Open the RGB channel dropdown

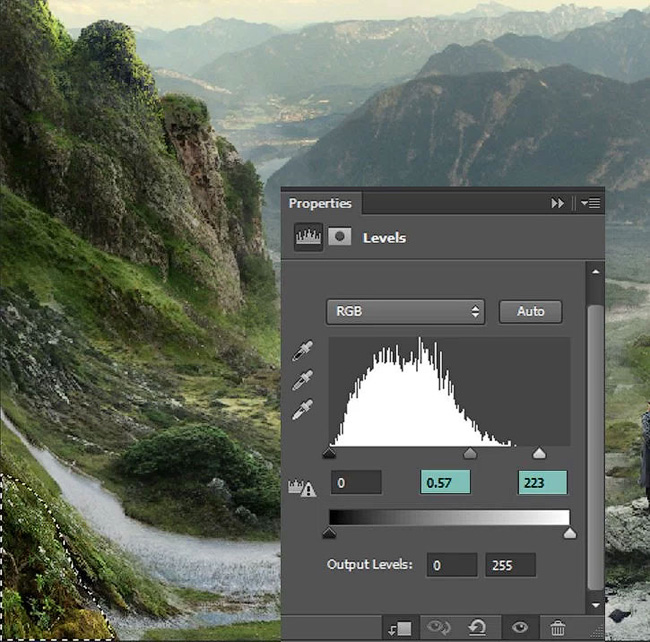(405, 312)
